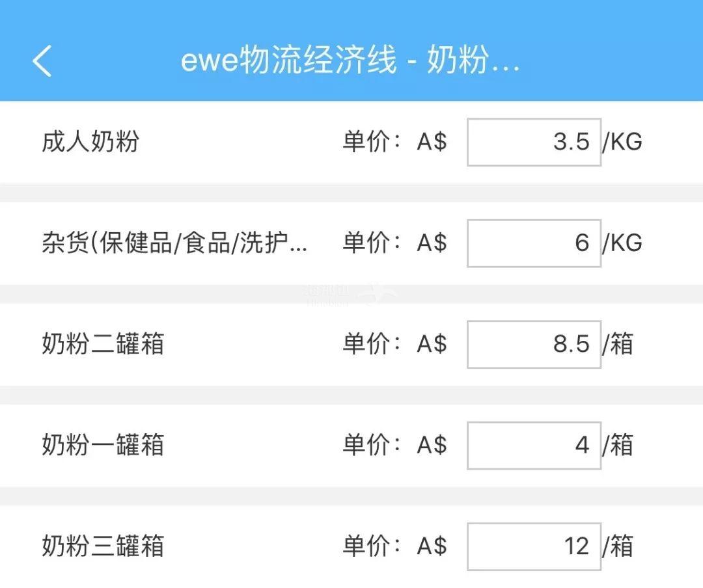
Task: Edit the 杂货 price input showing 6
Action: coord(534,243)
